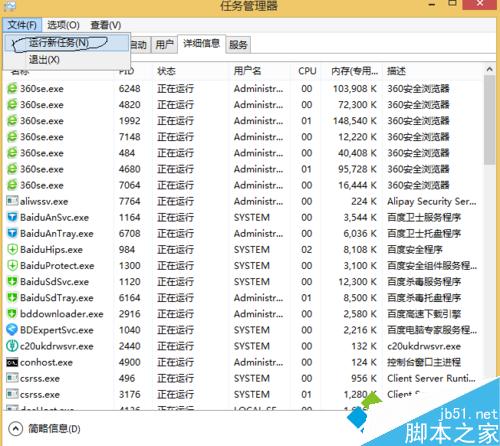The image size is (500, 446).
Task: Select the bddownloader.exe process name
Action: point(62,314)
